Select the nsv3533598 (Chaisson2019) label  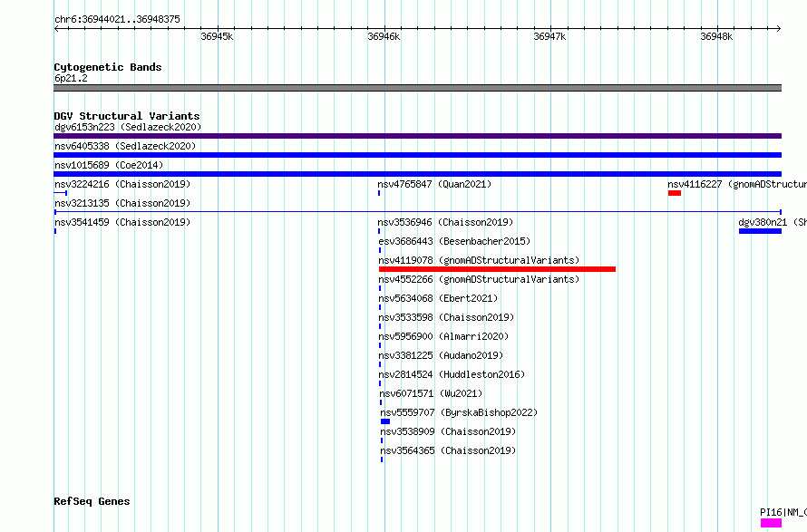(446, 317)
